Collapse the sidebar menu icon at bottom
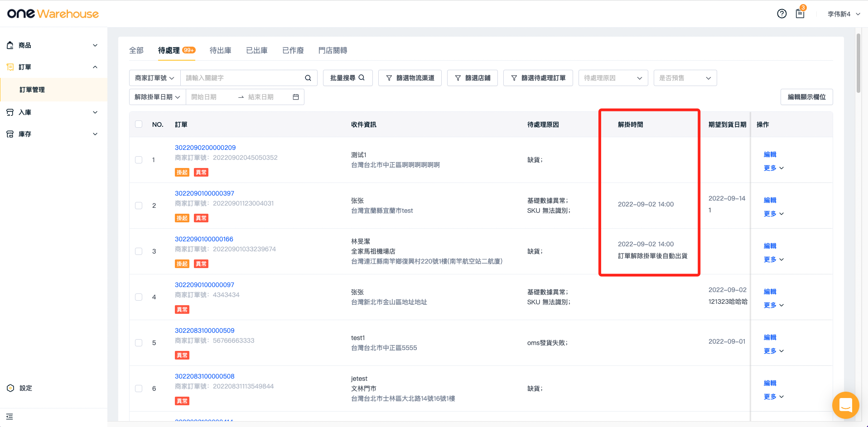 click(10, 417)
